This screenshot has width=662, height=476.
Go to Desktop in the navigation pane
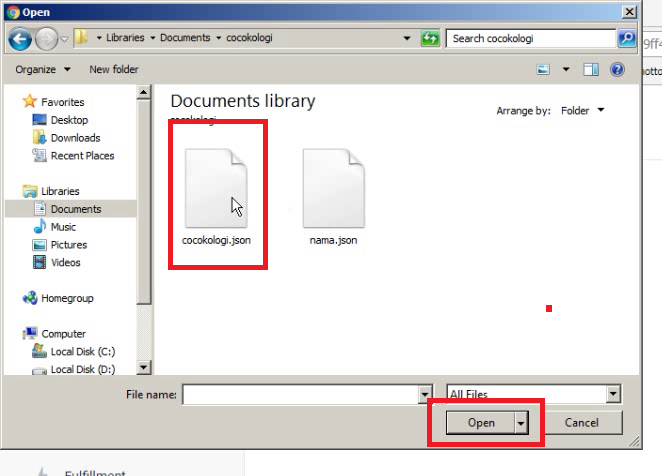69,120
